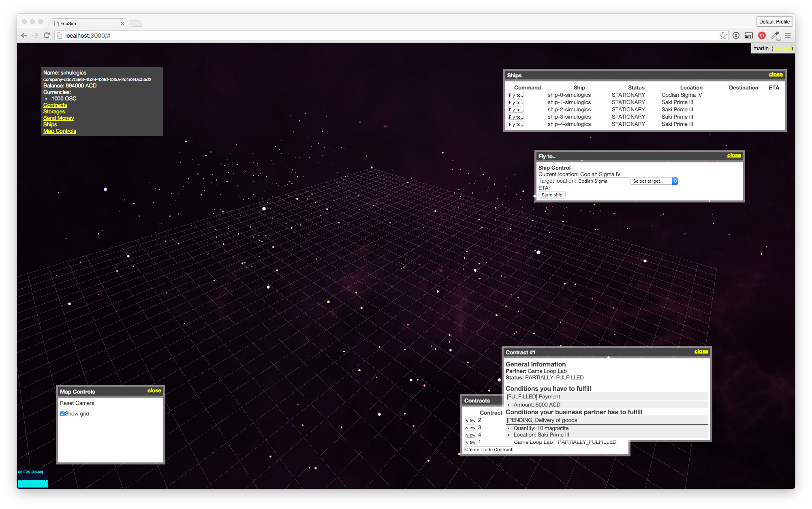Click Fly to.. for ship-3-simulogics
Viewport: 812px width, 509px height.
click(x=516, y=117)
